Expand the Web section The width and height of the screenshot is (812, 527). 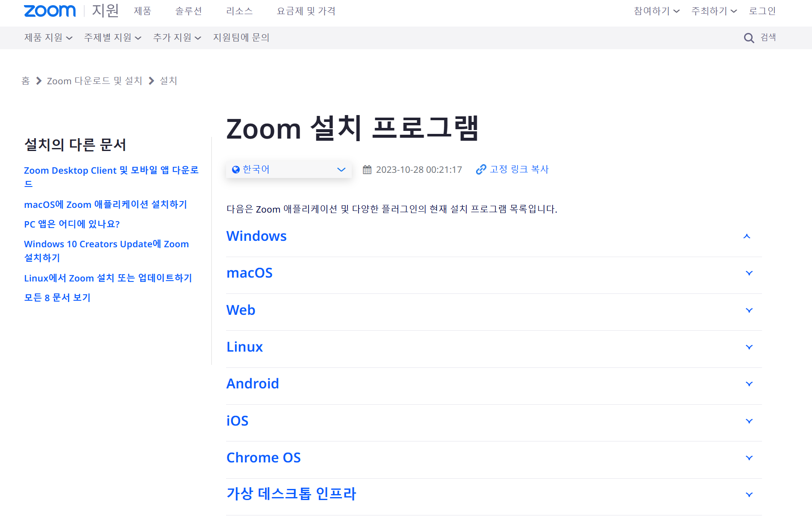point(749,311)
